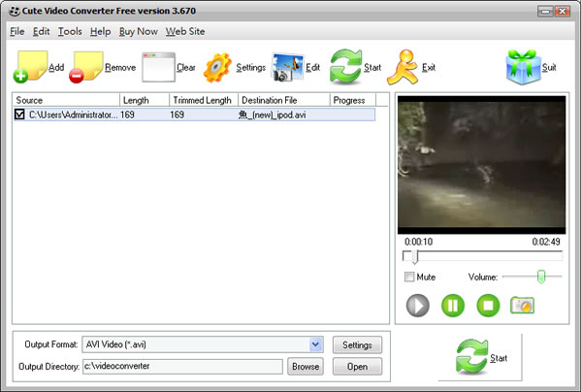The width and height of the screenshot is (582, 392).
Task: Pause the video preview playback
Action: (453, 306)
